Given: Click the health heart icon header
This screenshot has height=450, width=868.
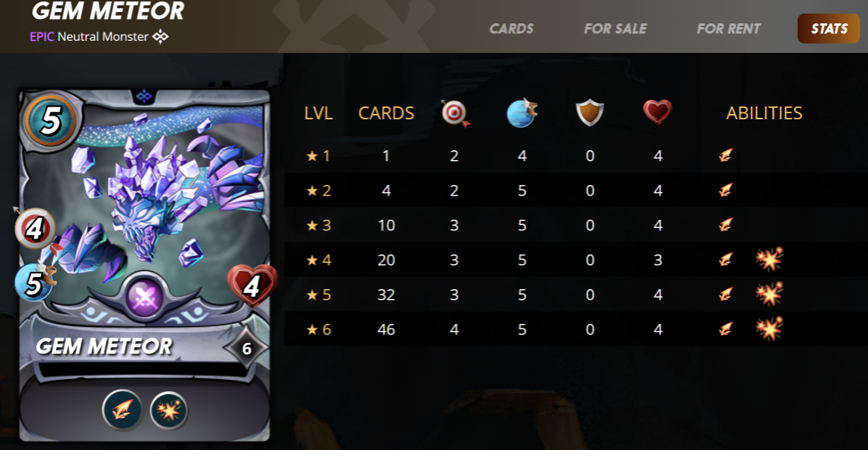Looking at the screenshot, I should point(657,112).
